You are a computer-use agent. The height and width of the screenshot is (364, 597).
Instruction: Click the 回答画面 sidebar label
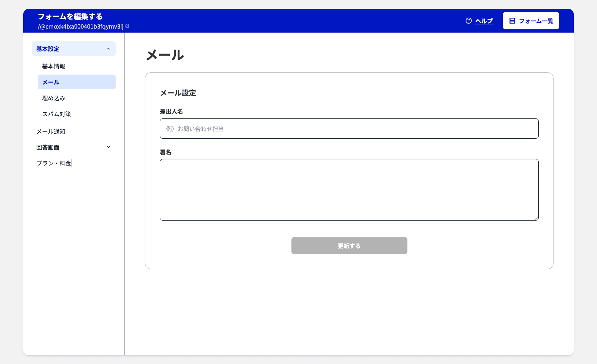tap(48, 147)
